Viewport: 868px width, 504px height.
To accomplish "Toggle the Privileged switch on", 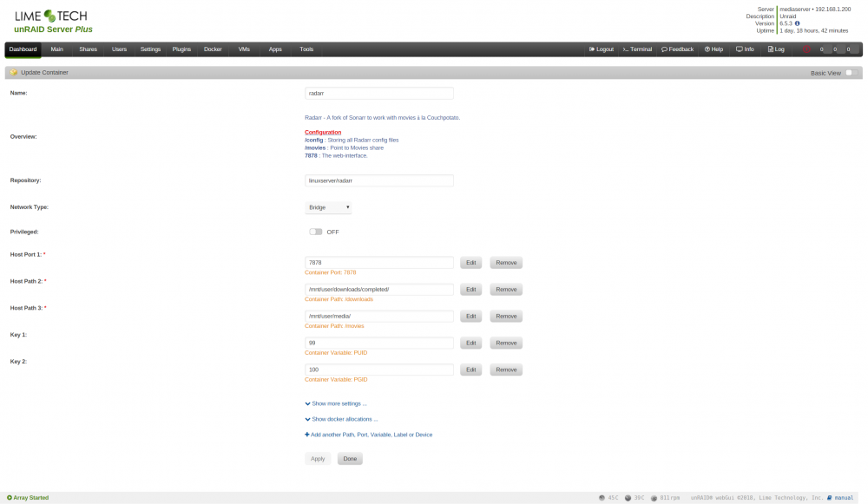I will click(x=316, y=232).
